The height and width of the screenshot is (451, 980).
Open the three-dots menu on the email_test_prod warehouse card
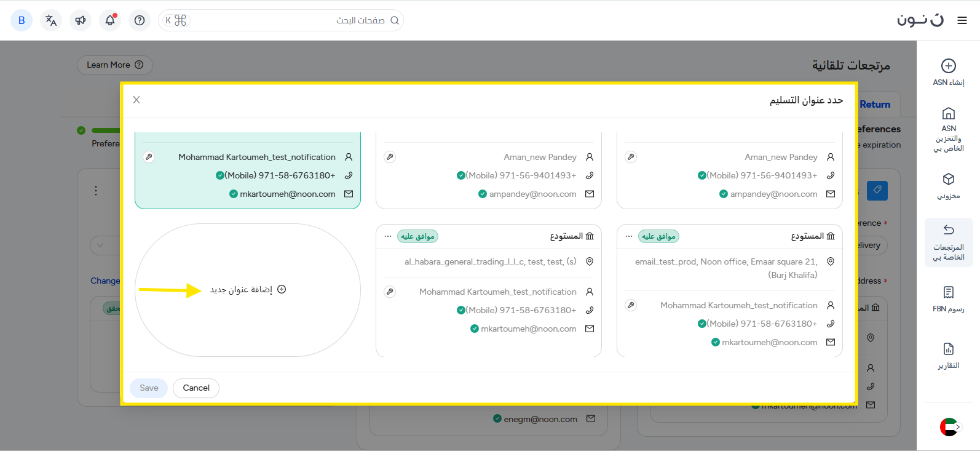(x=629, y=236)
